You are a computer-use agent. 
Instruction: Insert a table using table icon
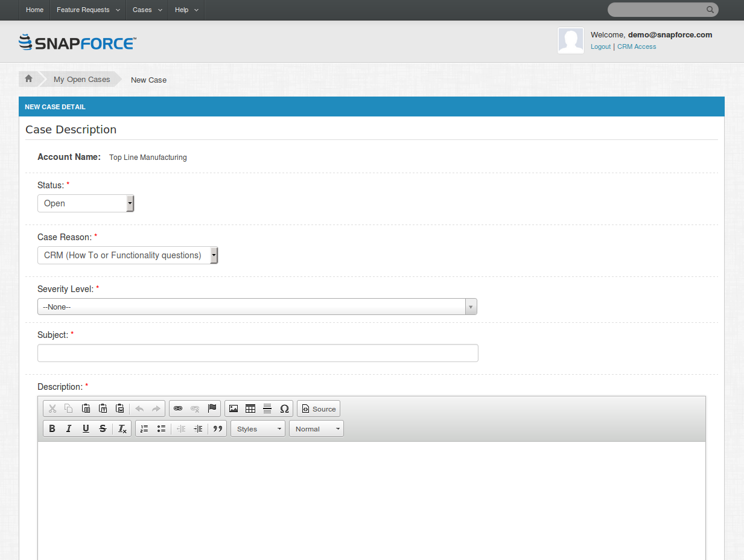tap(250, 409)
